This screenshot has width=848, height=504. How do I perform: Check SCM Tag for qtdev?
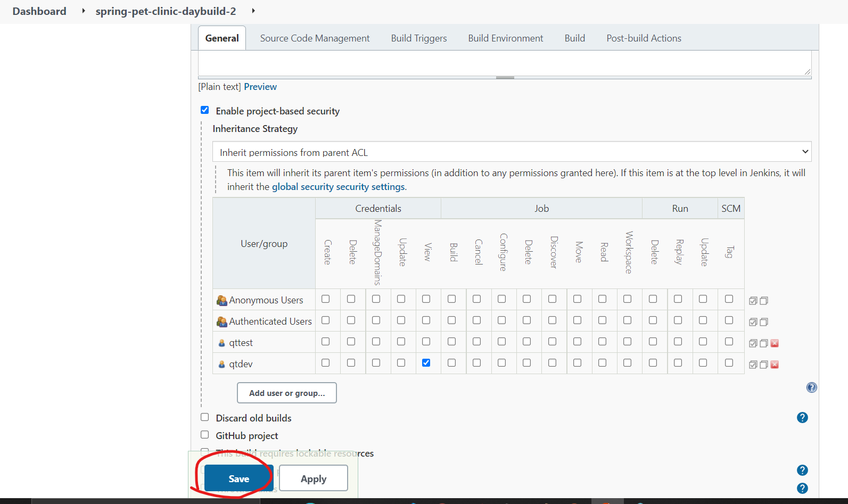[729, 363]
